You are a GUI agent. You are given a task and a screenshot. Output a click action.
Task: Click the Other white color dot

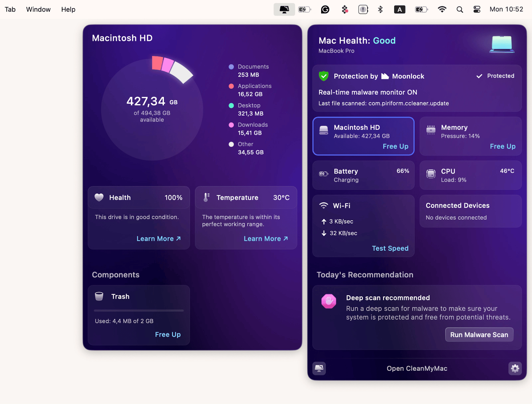coord(231,144)
